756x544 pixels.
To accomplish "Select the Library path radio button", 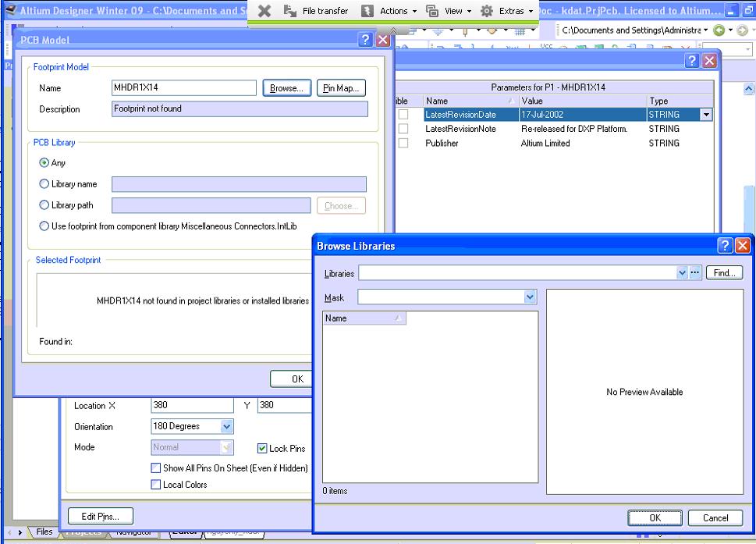I will (x=44, y=205).
